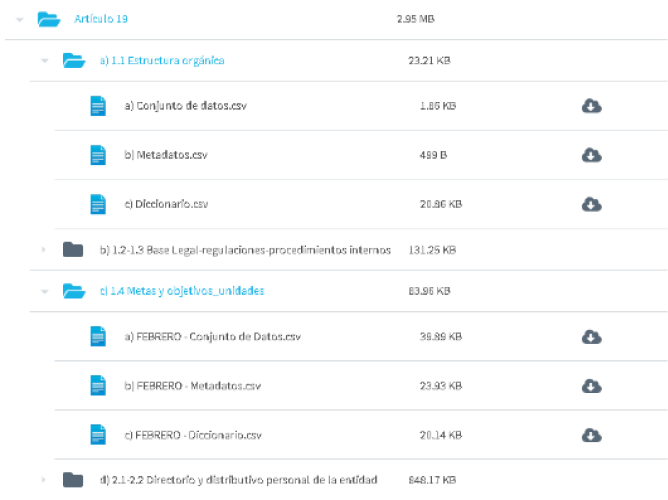This screenshot has height=500, width=668.
Task: Download c) Diccionario.csv cloud icon
Action: pyautogui.click(x=591, y=204)
